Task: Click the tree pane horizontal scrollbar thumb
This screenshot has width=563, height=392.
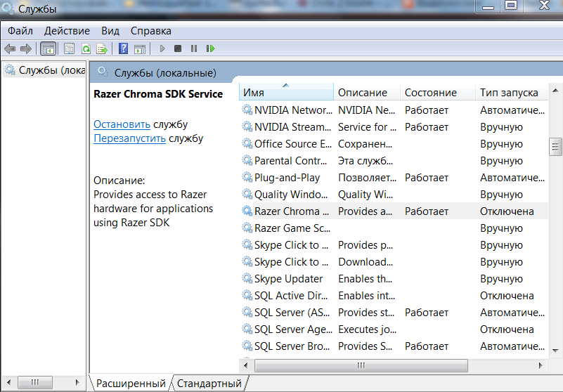Action: pyautogui.click(x=35, y=382)
